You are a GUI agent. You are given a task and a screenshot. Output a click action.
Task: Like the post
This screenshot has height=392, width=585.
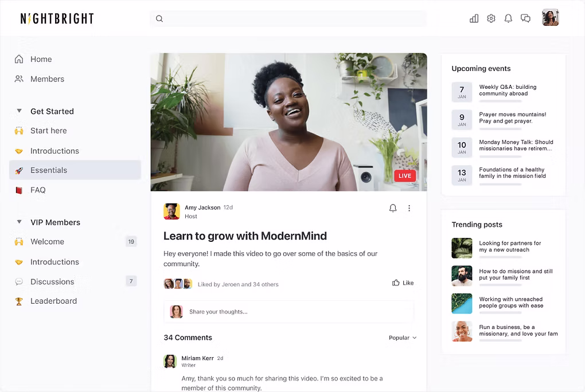coord(403,283)
